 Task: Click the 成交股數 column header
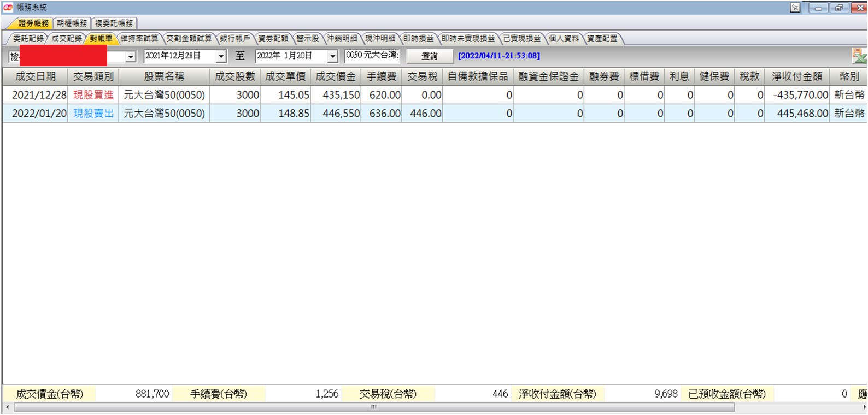point(235,76)
